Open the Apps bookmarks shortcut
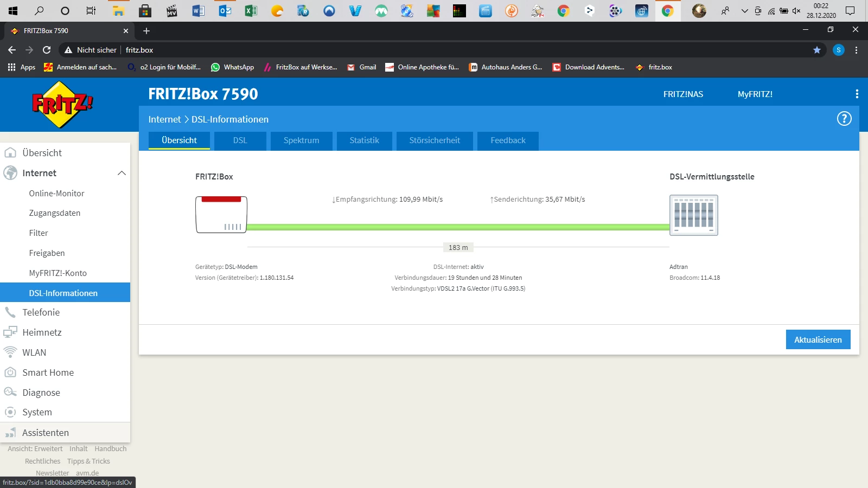 (22, 67)
